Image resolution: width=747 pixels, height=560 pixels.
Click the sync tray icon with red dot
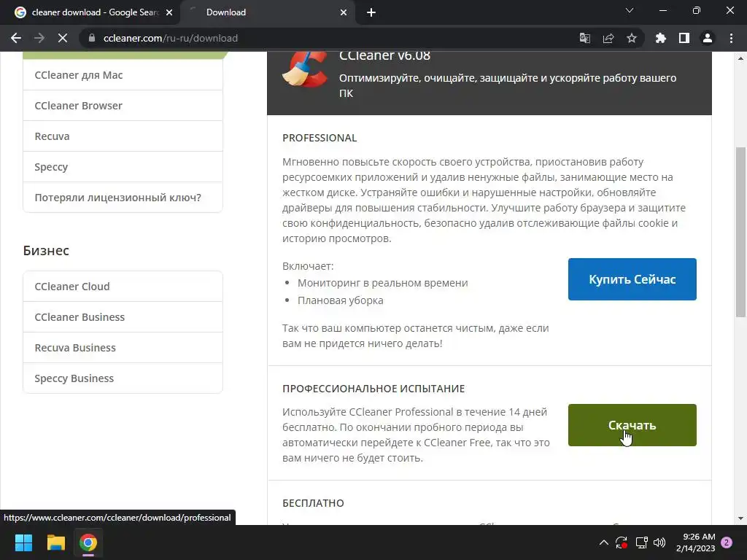tap(622, 542)
